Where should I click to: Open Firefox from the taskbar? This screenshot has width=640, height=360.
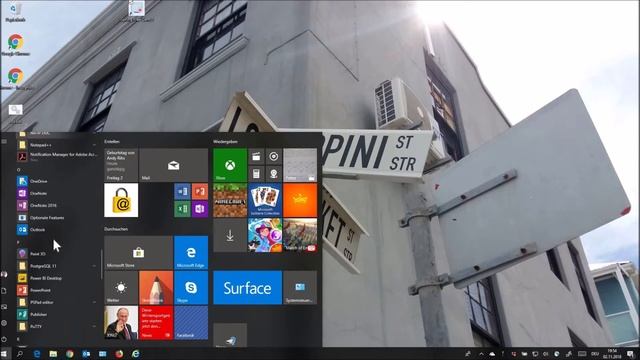119,354
